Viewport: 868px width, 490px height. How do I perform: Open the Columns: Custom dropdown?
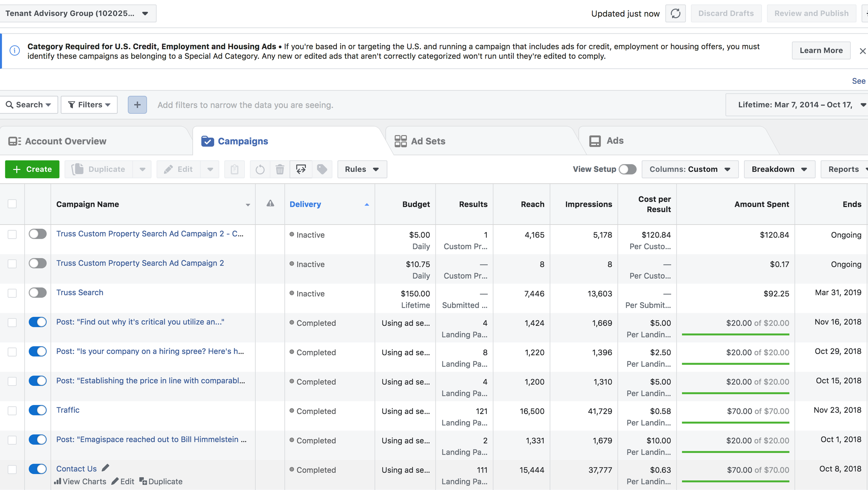pos(690,169)
